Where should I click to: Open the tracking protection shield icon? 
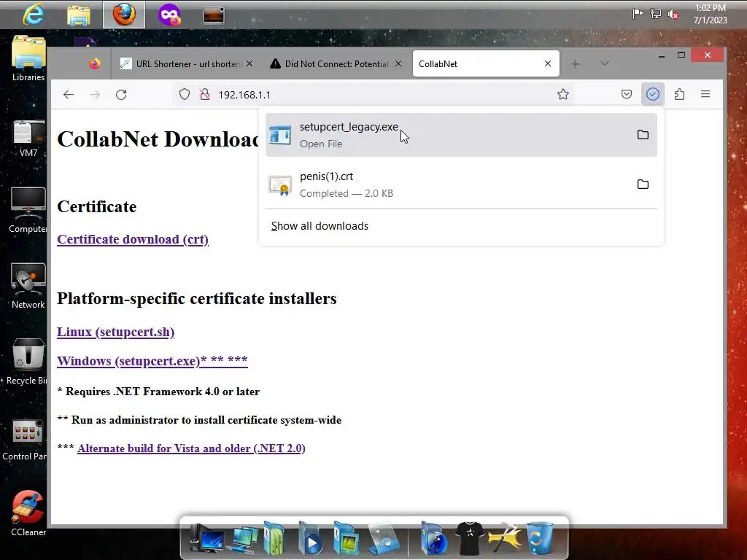tap(185, 94)
